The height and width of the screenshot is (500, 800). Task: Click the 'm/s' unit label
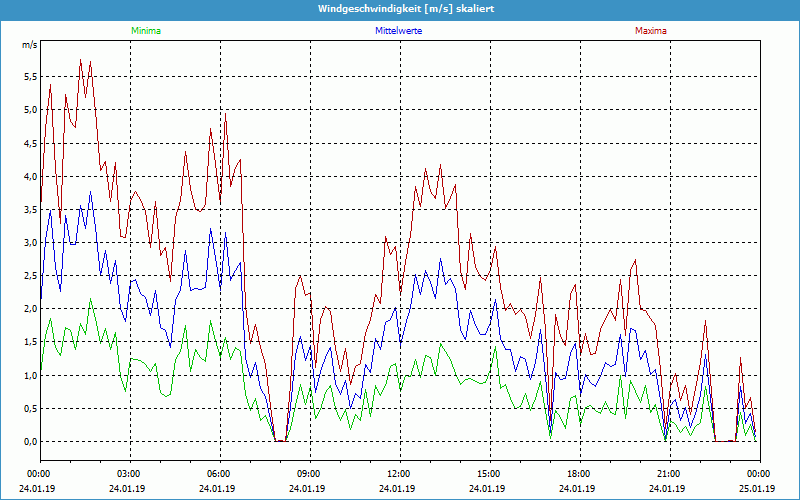pyautogui.click(x=30, y=45)
